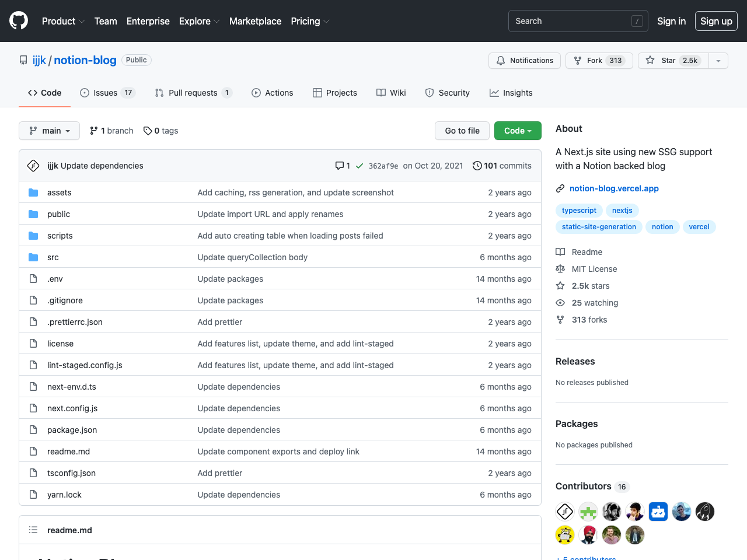
Task: Click the Readme book icon in About
Action: [560, 251]
